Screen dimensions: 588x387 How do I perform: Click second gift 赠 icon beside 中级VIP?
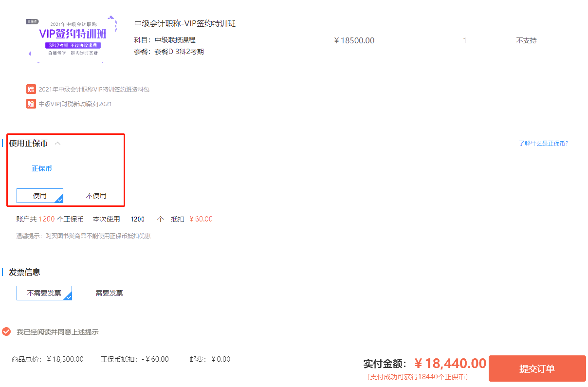point(31,104)
